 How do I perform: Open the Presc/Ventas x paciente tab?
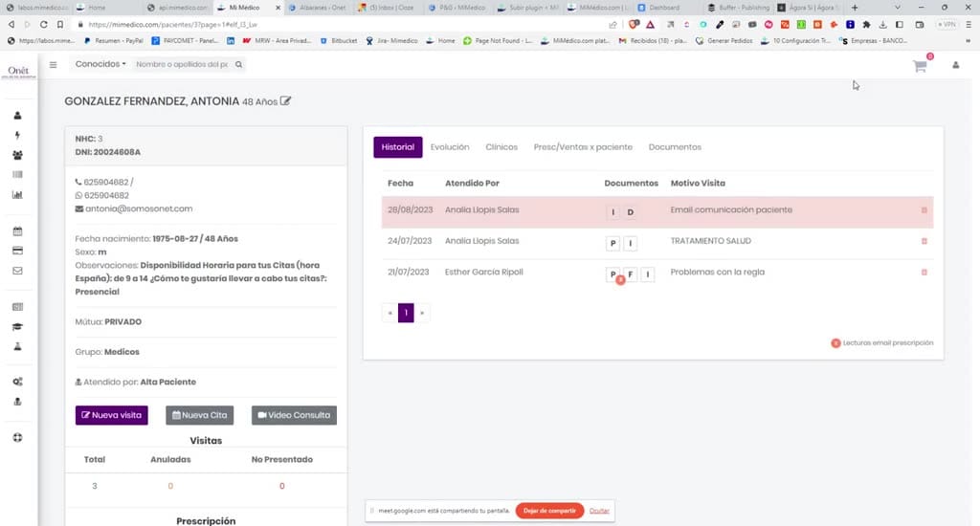pyautogui.click(x=583, y=147)
